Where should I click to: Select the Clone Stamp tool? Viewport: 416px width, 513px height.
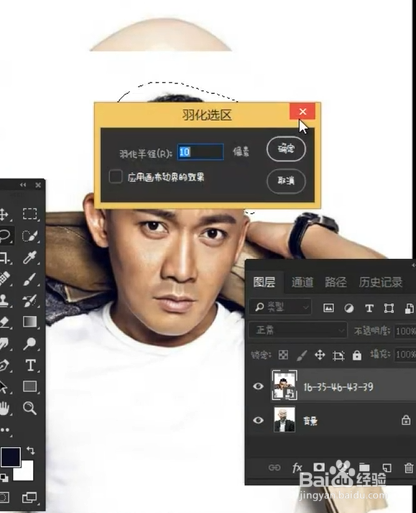pyautogui.click(x=4, y=301)
